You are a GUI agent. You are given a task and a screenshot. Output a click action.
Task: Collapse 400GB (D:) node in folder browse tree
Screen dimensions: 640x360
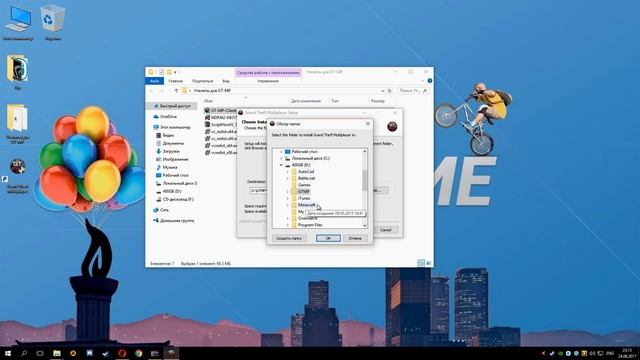click(281, 165)
